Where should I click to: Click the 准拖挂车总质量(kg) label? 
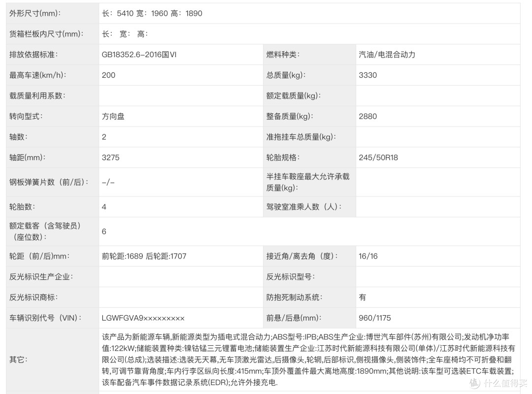[301, 137]
